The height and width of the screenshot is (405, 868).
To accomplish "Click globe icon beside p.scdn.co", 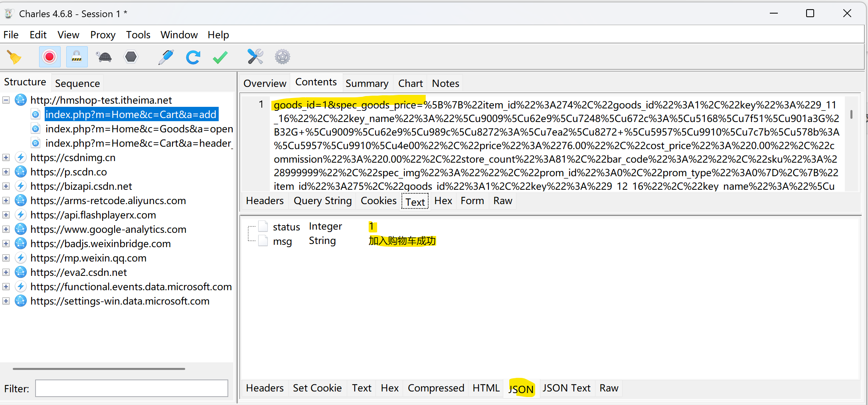I will point(21,172).
